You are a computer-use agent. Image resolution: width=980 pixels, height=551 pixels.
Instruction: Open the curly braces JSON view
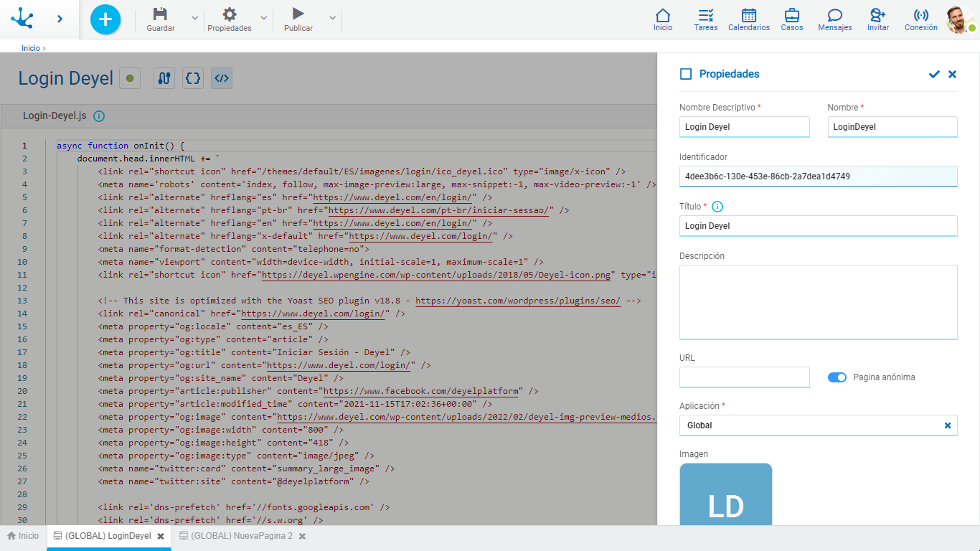click(x=192, y=78)
